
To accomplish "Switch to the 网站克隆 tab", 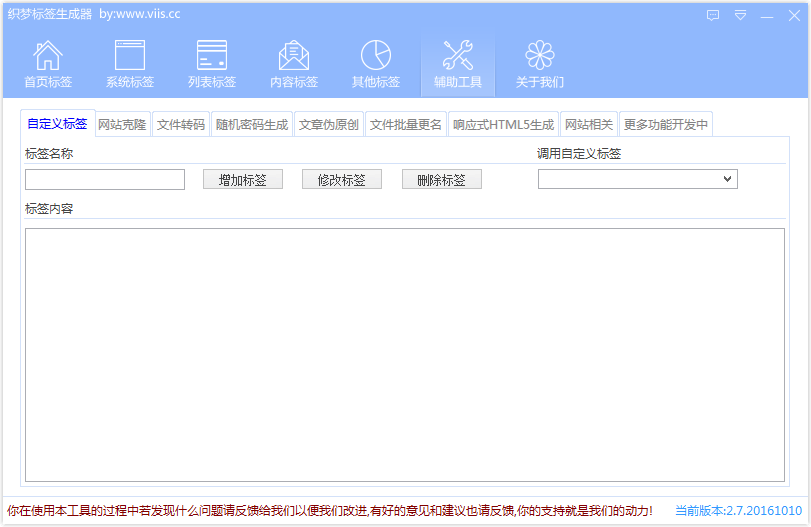I will [x=122, y=125].
